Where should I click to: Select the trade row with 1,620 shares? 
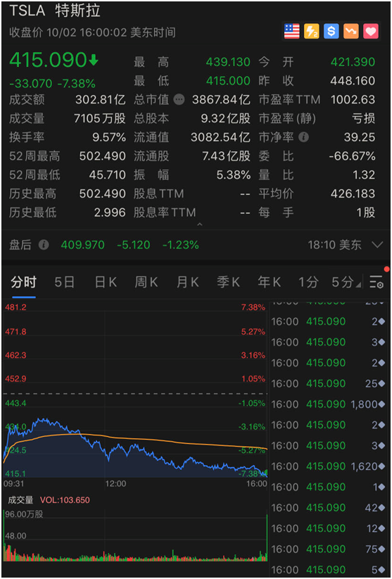(x=329, y=466)
